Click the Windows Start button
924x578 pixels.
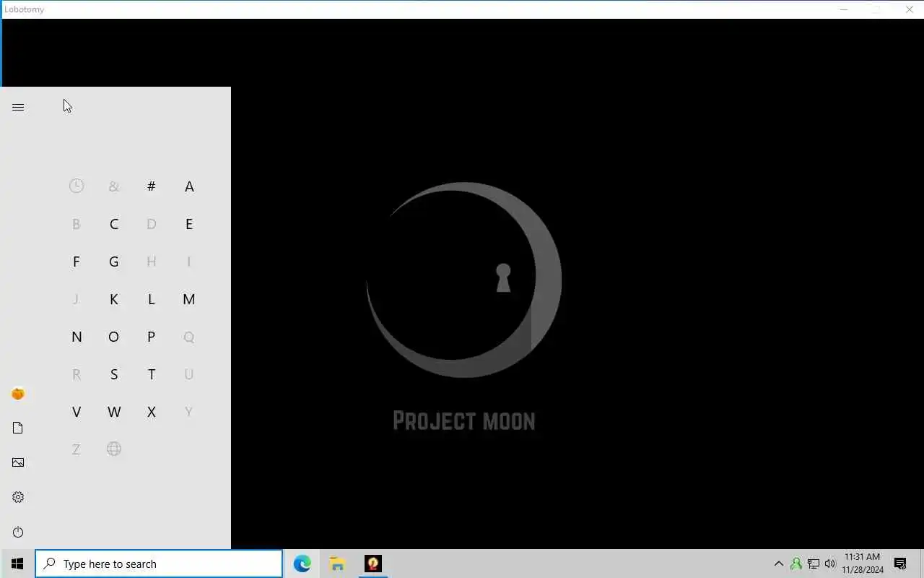[x=17, y=564]
